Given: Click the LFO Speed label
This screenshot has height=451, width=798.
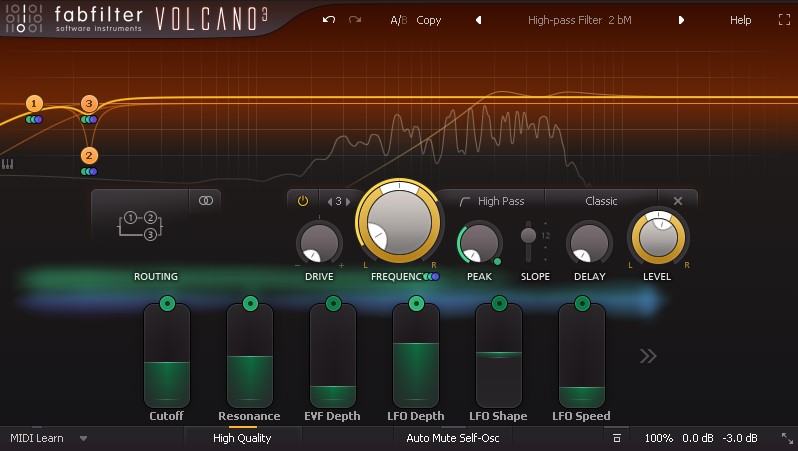Looking at the screenshot, I should 581,416.
